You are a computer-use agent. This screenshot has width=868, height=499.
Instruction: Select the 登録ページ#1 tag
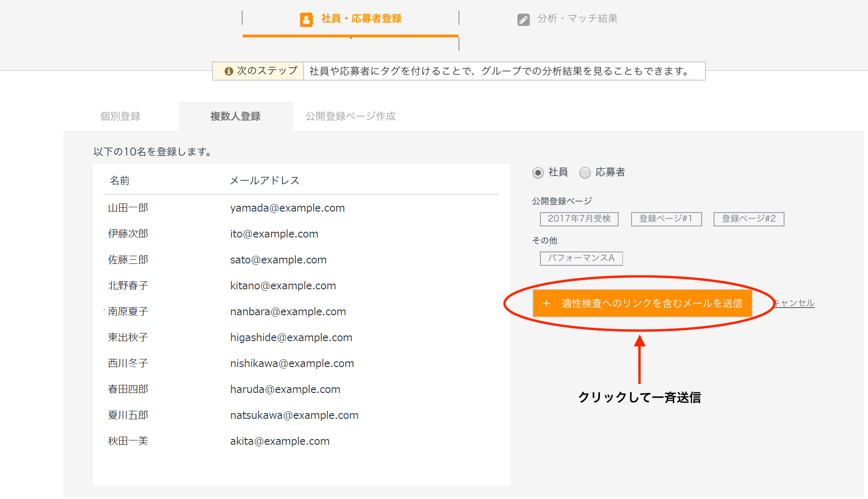666,219
